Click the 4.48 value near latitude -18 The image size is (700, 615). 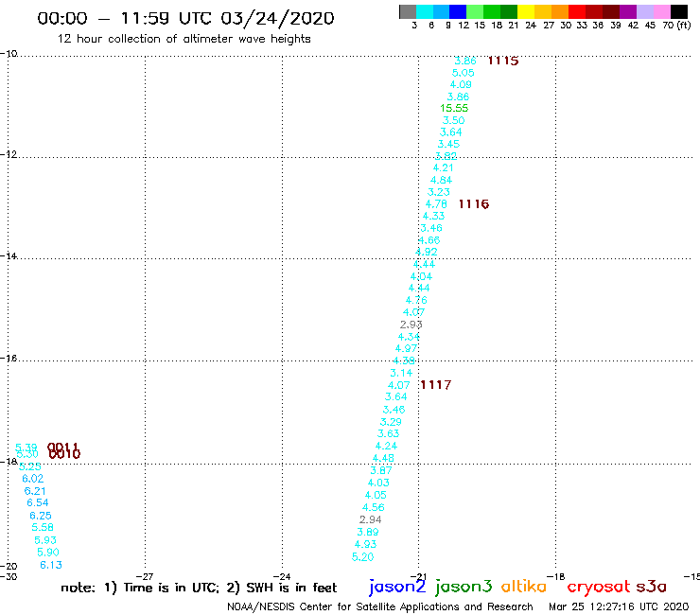coord(383,458)
